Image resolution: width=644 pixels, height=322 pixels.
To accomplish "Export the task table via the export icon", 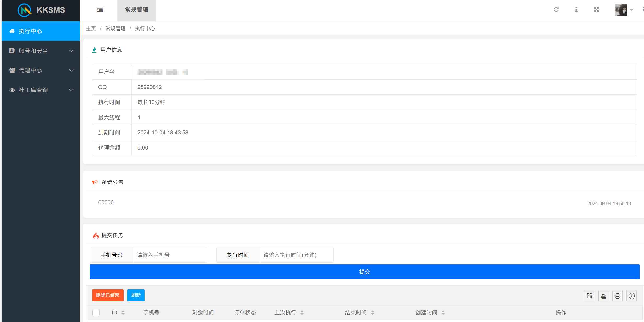I will coord(604,295).
